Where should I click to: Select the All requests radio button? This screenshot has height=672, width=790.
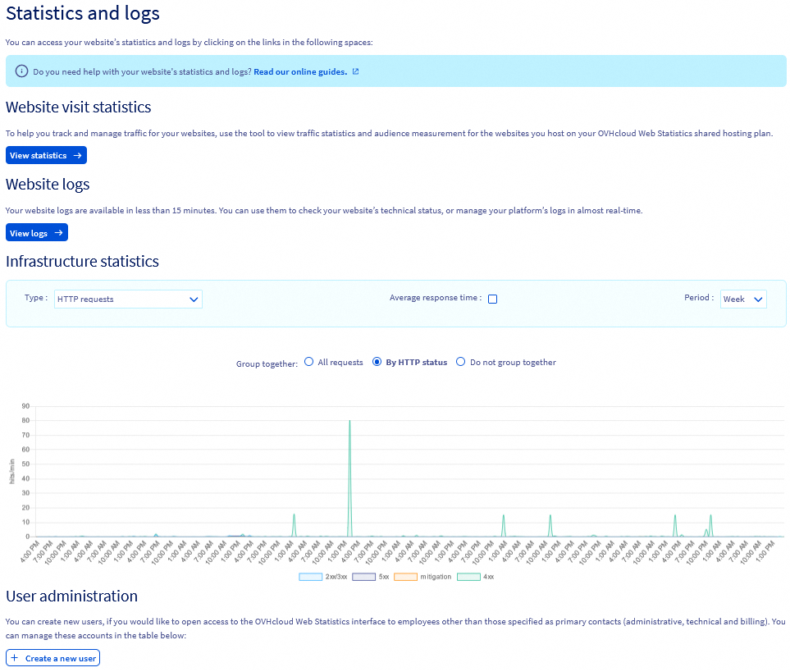tap(308, 362)
